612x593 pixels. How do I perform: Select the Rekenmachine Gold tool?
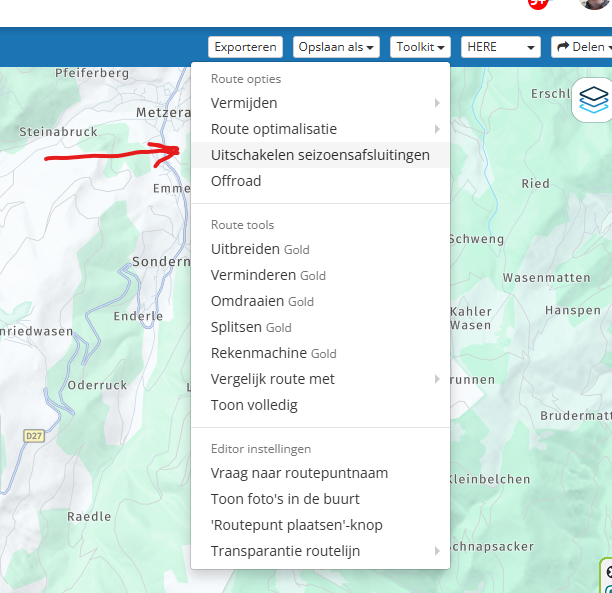coord(273,353)
